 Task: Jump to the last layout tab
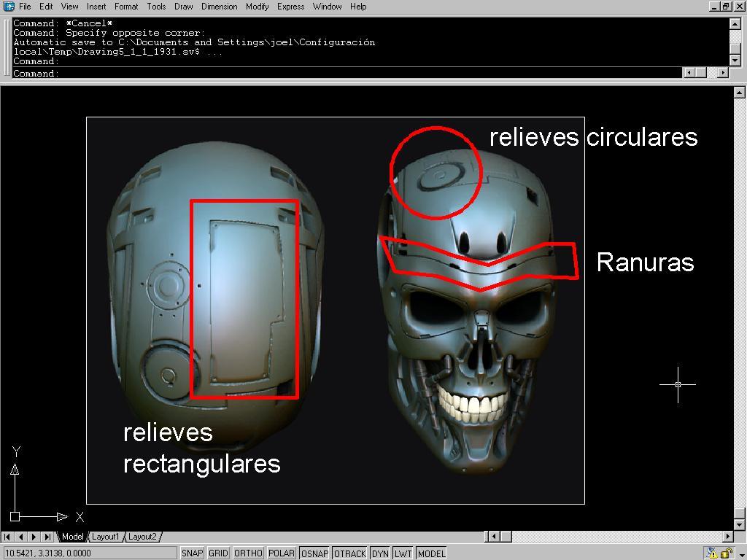point(47,537)
